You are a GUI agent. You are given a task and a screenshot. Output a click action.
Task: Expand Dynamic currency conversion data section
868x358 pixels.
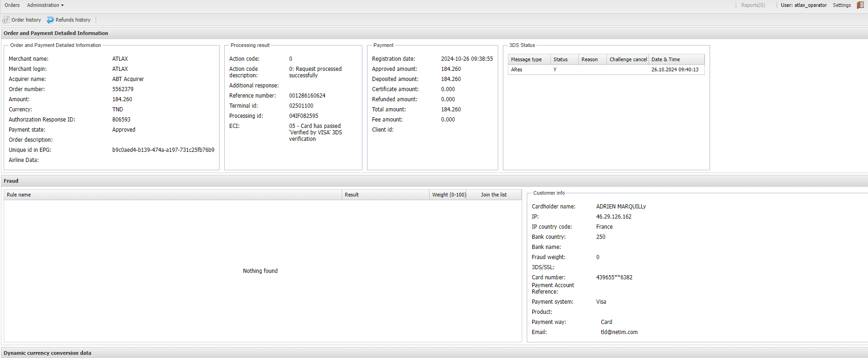point(47,353)
